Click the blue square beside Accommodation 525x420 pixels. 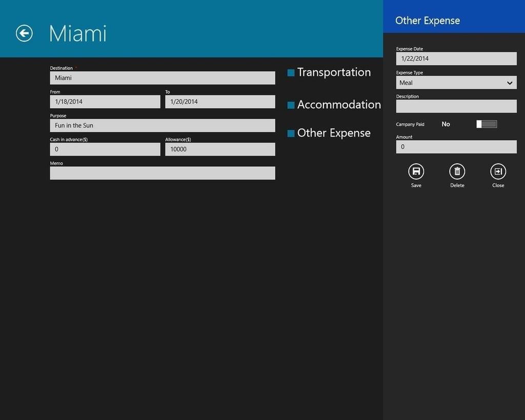(x=291, y=105)
